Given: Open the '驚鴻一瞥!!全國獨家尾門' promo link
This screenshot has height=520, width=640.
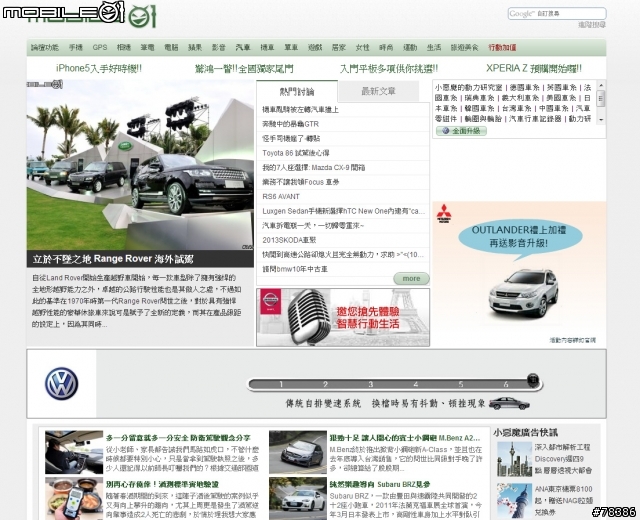Looking at the screenshot, I should coord(244,69).
